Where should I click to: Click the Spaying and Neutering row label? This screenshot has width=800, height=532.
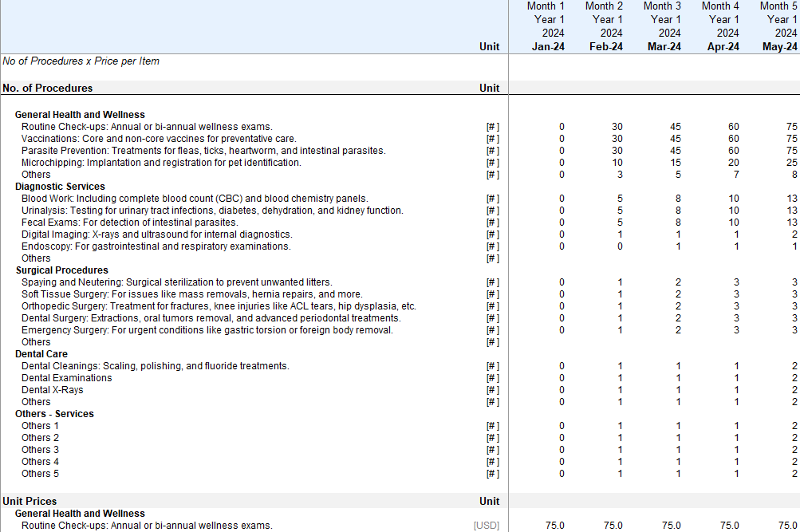(x=176, y=282)
